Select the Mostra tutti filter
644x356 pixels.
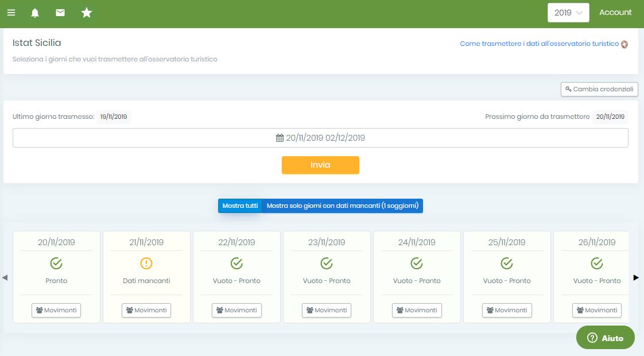[240, 206]
